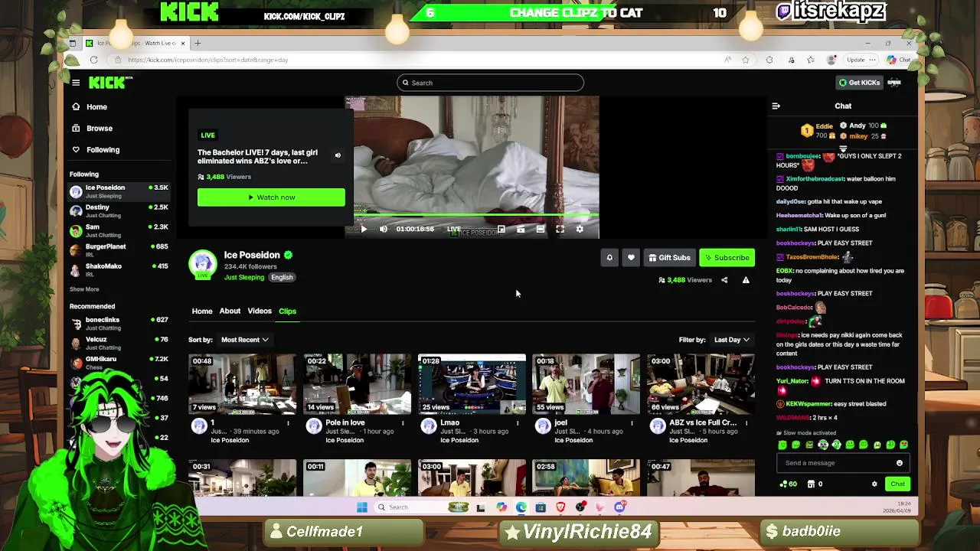Open the Last Day filter dropdown
980x551 pixels.
(x=732, y=340)
